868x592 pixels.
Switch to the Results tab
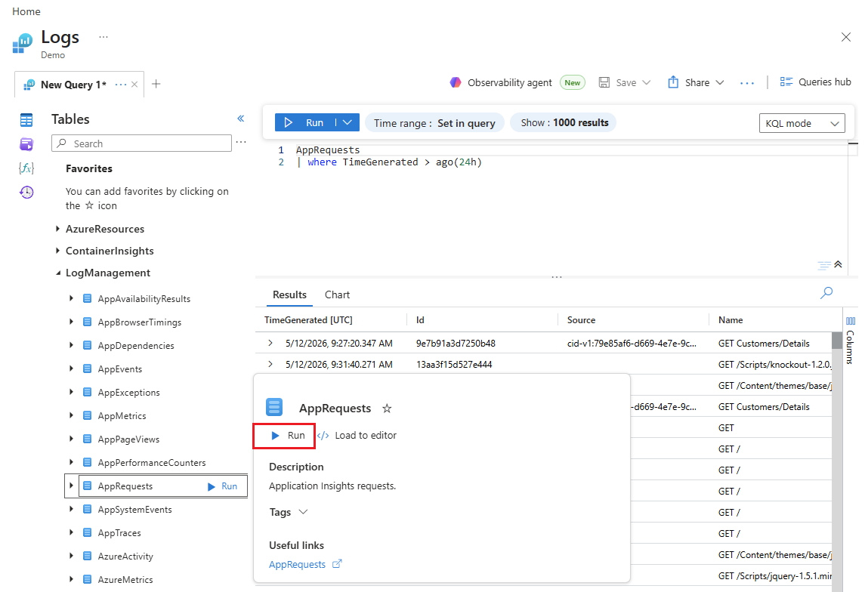click(289, 295)
